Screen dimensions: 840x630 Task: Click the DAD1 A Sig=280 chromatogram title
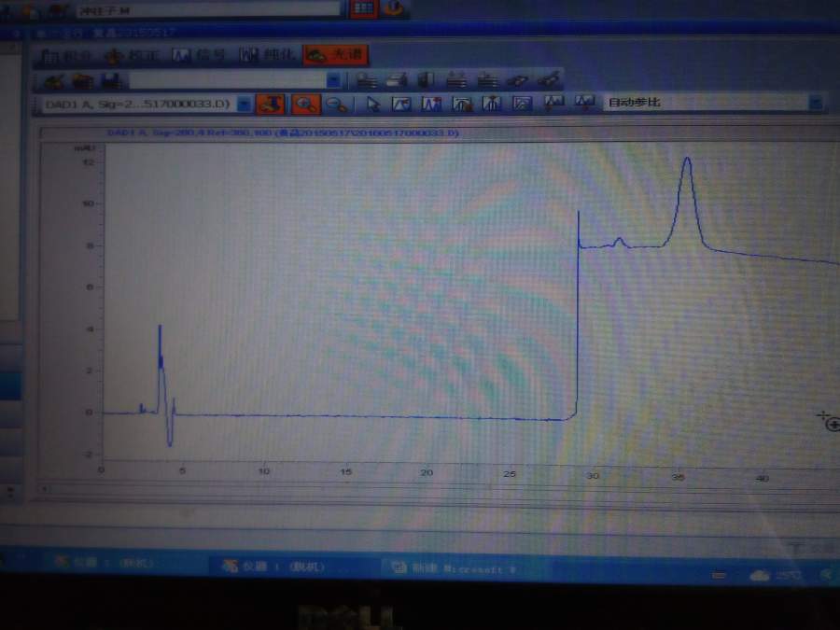tap(283, 133)
